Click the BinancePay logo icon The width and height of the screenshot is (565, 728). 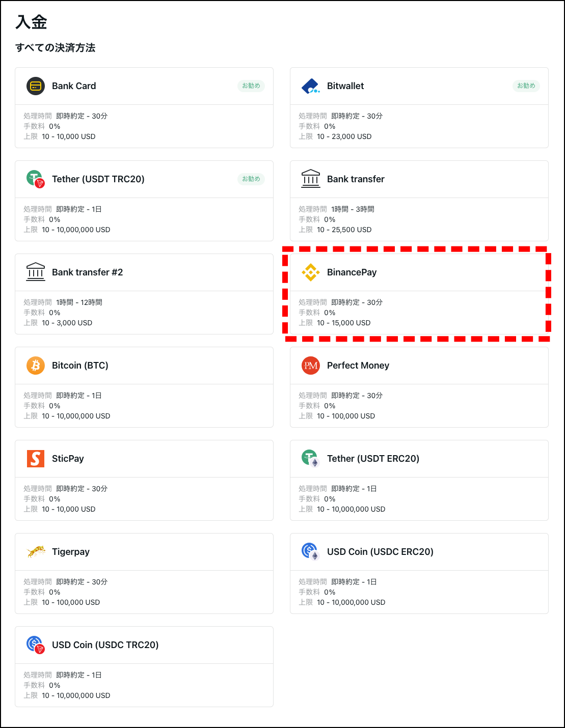pyautogui.click(x=311, y=272)
